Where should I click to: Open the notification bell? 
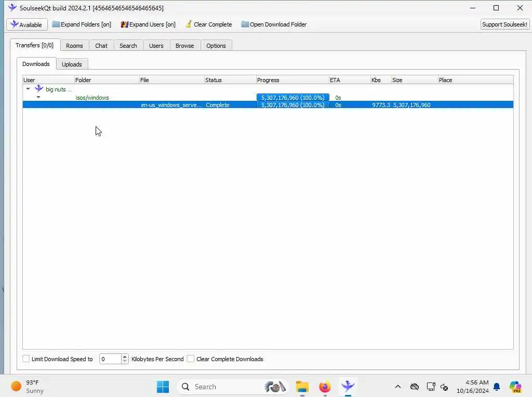click(497, 387)
